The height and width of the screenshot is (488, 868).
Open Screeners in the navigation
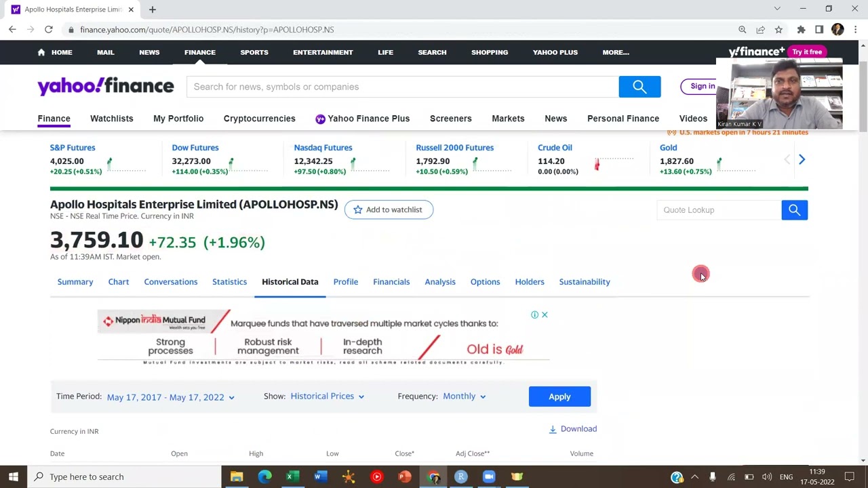click(x=451, y=119)
